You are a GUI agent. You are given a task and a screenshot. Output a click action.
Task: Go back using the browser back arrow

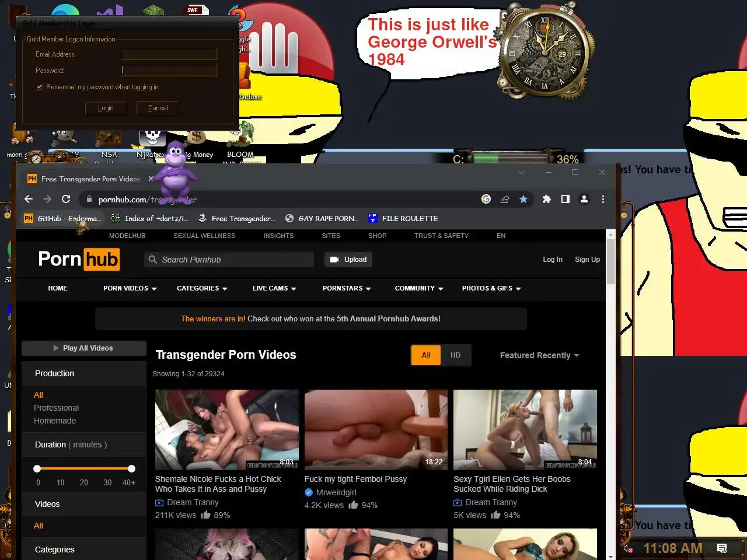(29, 199)
